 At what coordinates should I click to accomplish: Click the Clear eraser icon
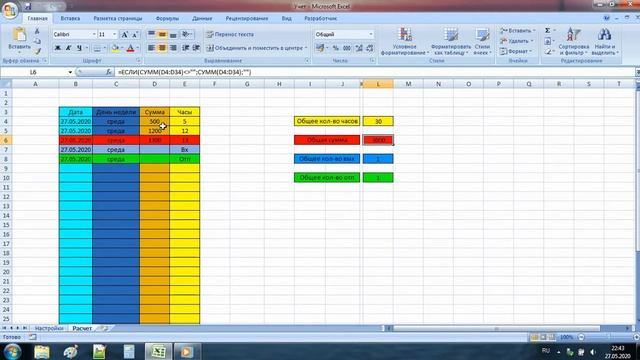click(x=548, y=52)
